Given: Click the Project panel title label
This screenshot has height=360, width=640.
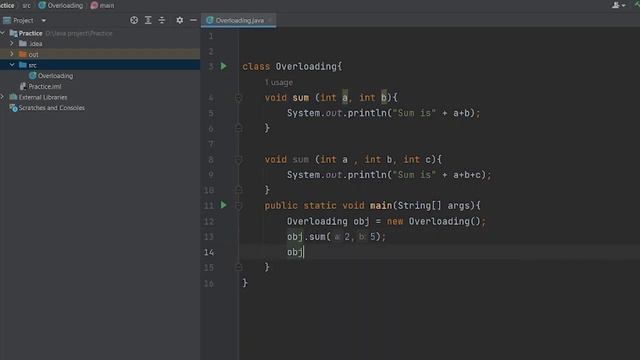Looking at the screenshot, I should coord(23,20).
